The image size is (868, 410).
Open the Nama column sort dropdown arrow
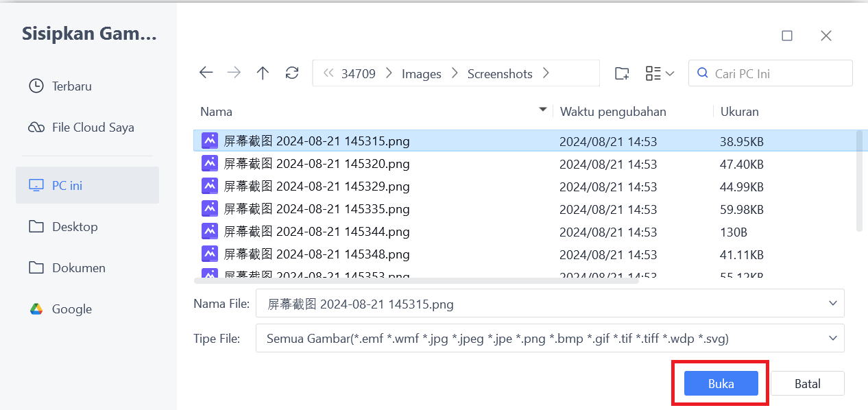(x=544, y=110)
